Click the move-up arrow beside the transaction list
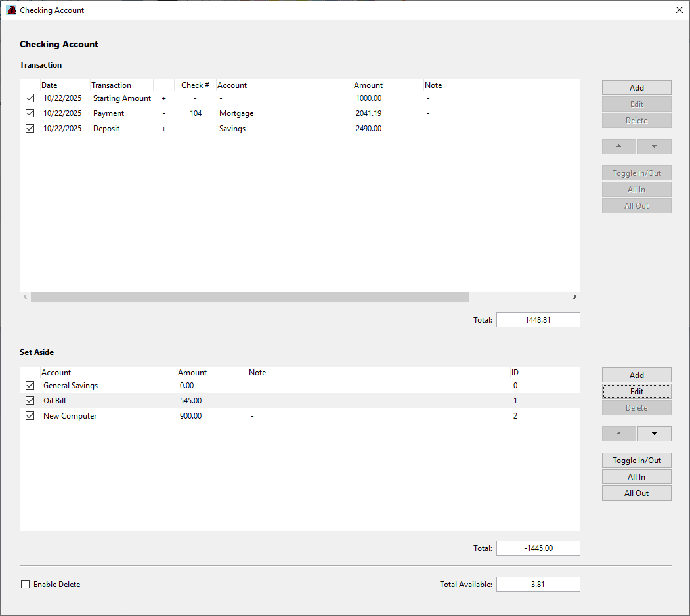 pyautogui.click(x=618, y=146)
